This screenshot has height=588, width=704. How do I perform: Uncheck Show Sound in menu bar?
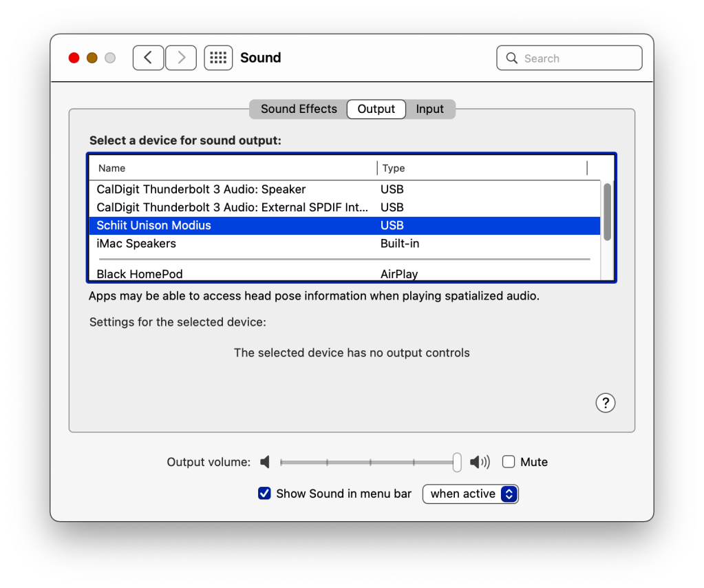pos(264,494)
